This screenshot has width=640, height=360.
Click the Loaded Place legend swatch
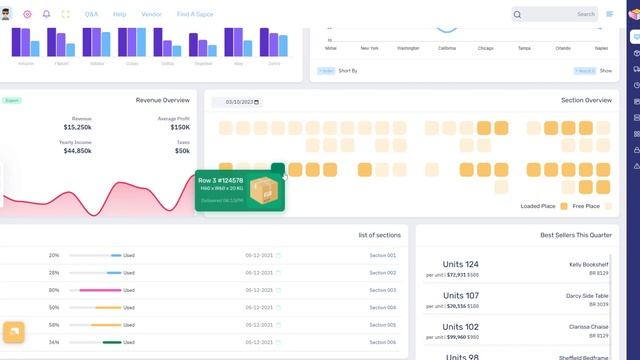(564, 207)
